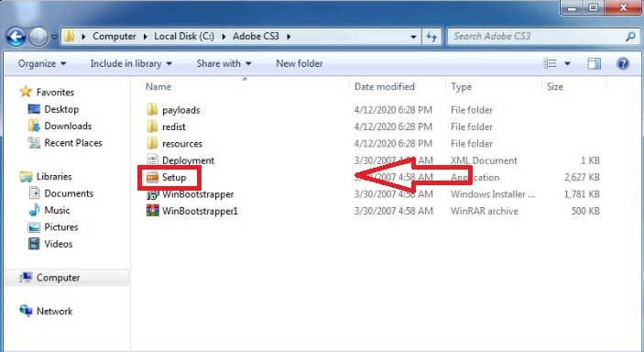Change the view with the view icon
The width and height of the screenshot is (644, 352).
click(550, 64)
